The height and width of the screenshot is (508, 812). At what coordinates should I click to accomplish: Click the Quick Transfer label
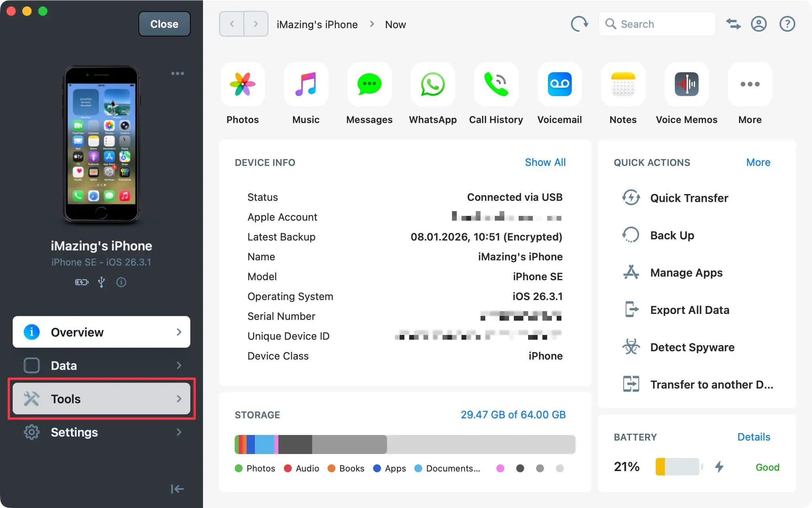(689, 198)
